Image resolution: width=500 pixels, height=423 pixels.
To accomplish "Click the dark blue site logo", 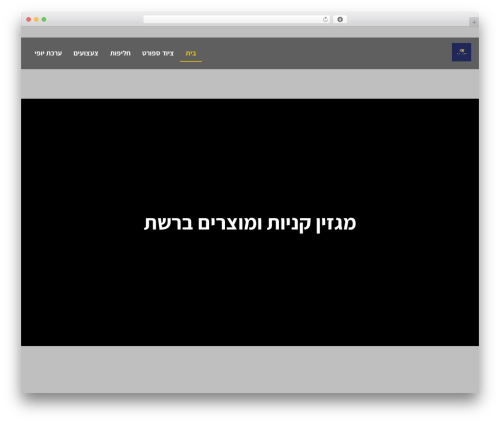I will (461, 52).
